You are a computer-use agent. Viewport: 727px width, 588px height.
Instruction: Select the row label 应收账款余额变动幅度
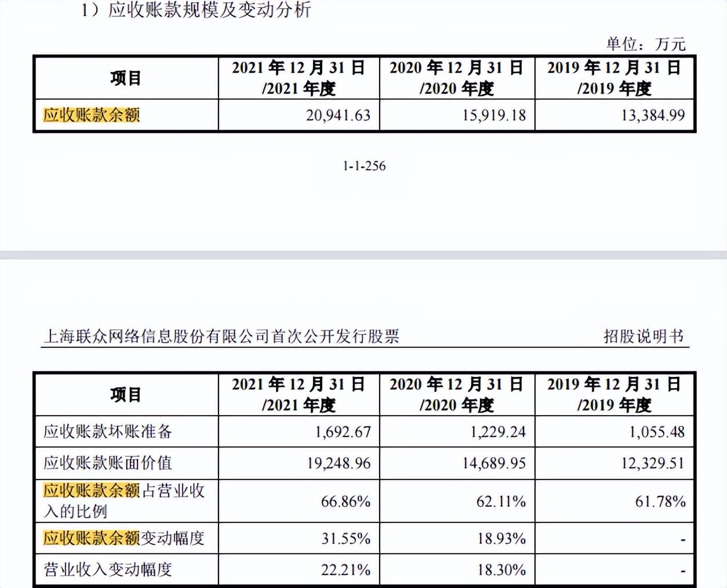point(124,538)
